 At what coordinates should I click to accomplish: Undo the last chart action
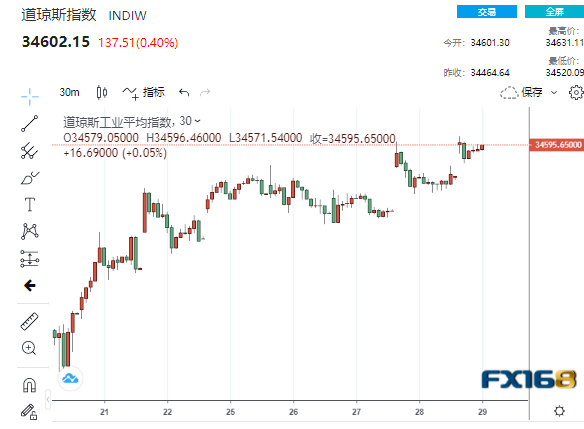click(x=184, y=92)
